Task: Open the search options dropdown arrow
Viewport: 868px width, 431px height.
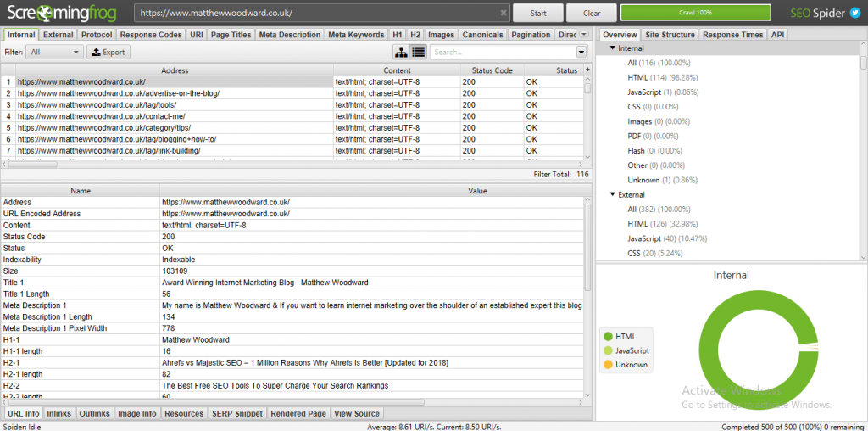Action: tap(581, 52)
